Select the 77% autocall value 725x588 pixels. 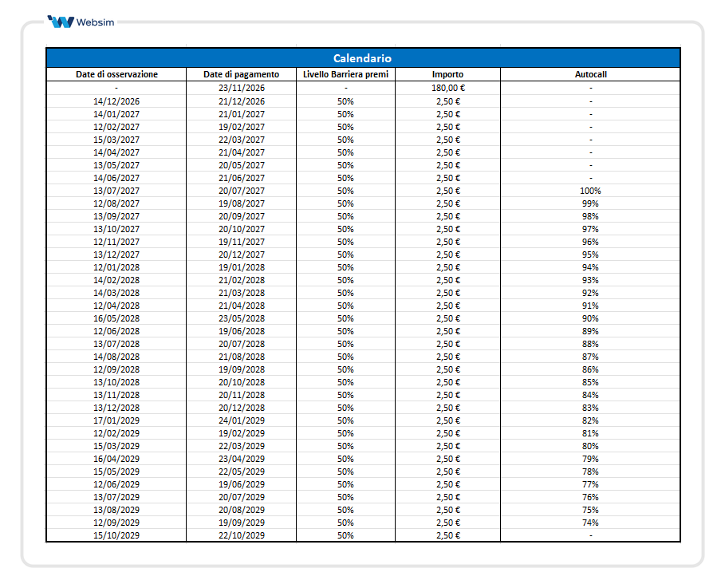(x=590, y=484)
